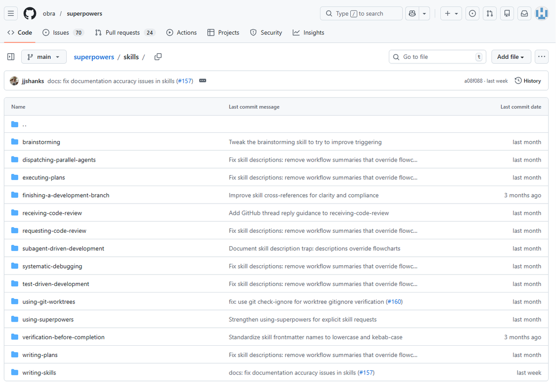This screenshot has width=556, height=392.
Task: Click the issues icon in top header
Action: 472,13
